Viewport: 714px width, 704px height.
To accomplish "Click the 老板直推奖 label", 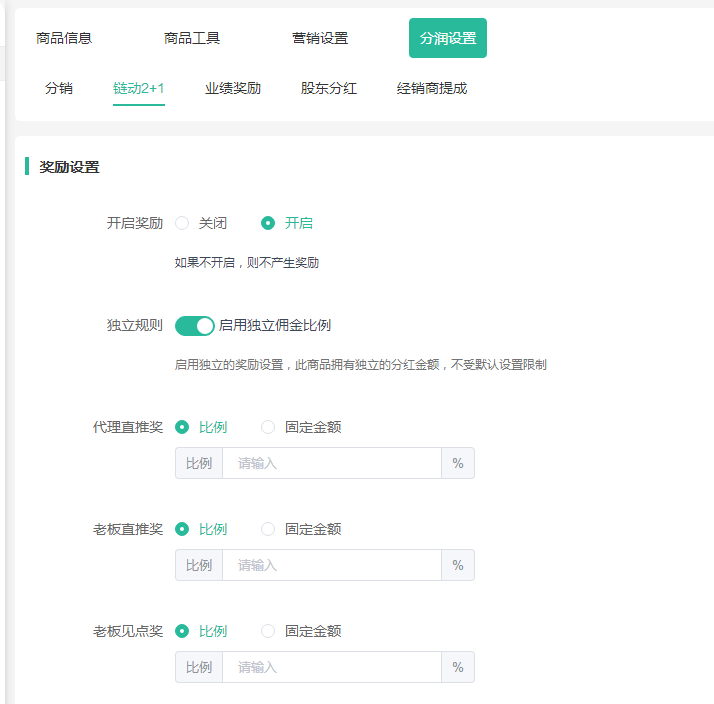I will click(x=128, y=529).
